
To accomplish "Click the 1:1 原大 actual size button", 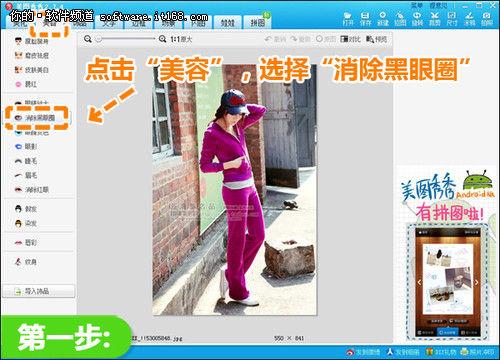I will (x=181, y=39).
